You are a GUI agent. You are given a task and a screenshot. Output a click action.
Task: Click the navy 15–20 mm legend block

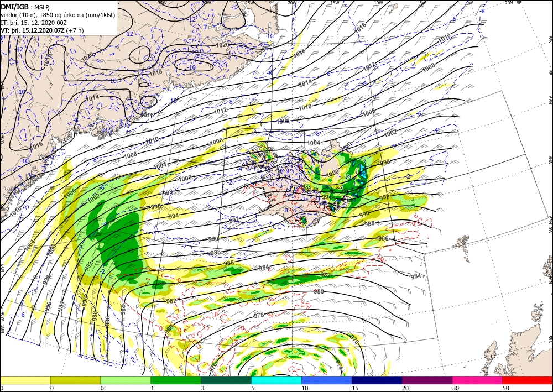(x=377, y=380)
